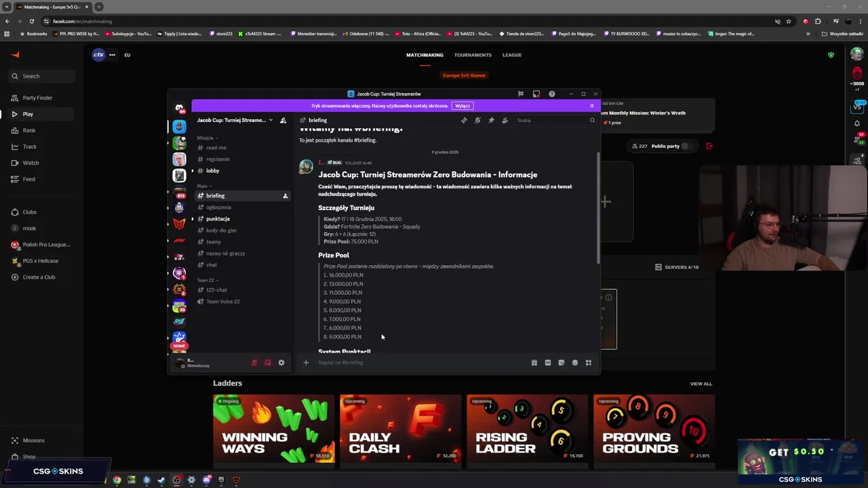This screenshot has width=868, height=488.
Task: Click create invite icon on briefing channel
Action: click(285, 196)
